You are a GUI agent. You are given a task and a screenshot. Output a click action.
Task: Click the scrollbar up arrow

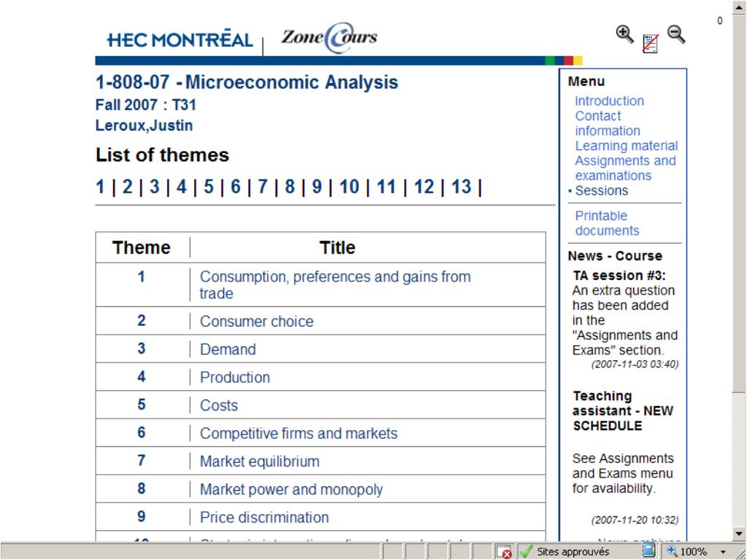coord(739,7)
